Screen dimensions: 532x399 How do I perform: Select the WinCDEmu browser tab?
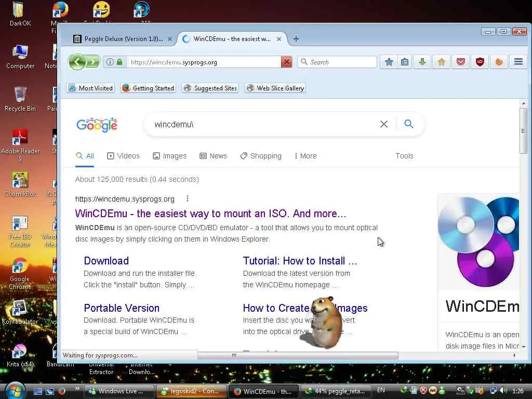point(231,39)
